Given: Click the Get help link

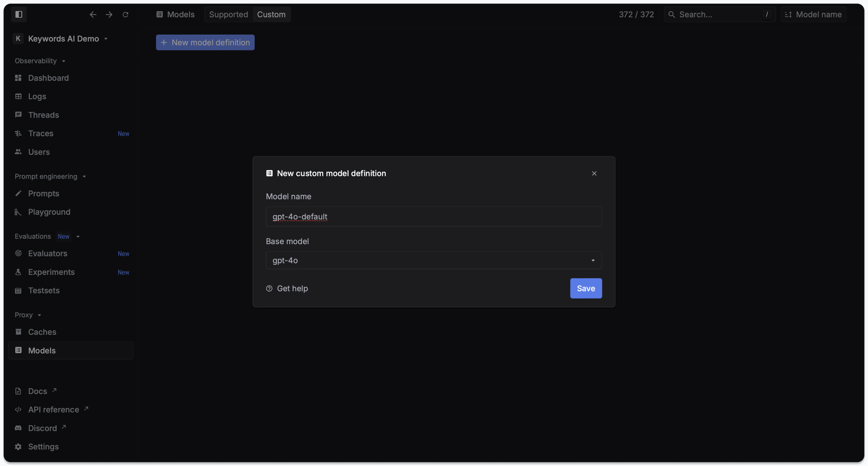Looking at the screenshot, I should click(x=287, y=288).
